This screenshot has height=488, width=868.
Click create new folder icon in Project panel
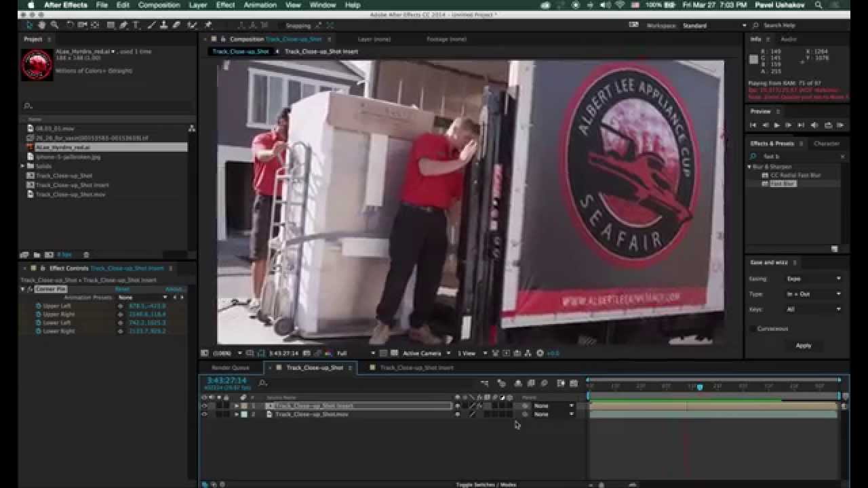coord(37,255)
